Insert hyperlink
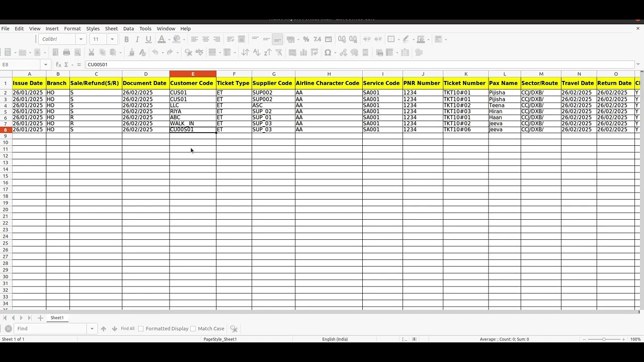The height and width of the screenshot is (362, 644). pos(343,52)
